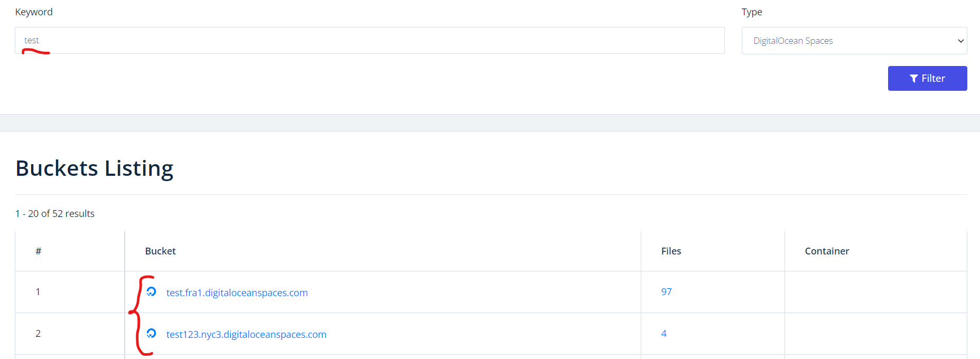980x359 pixels.
Task: Click the DigitalOcean icon beside test.fra1 bucket
Action: coord(152,291)
